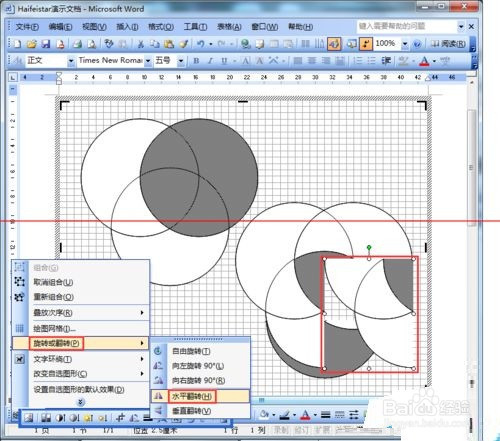Open the Times New Roman font dropdown
The height and width of the screenshot is (441, 500).
[x=148, y=61]
